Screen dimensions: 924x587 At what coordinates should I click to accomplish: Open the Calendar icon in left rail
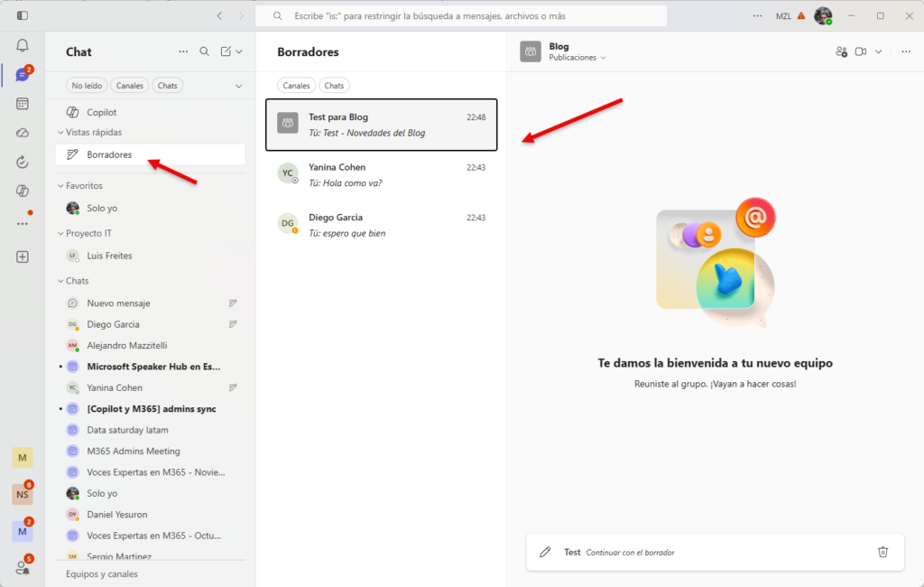[x=23, y=104]
